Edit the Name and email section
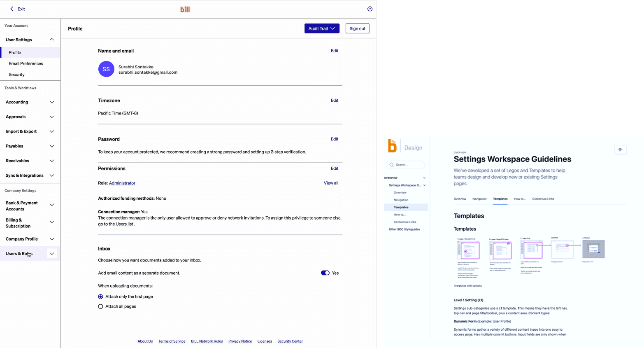This screenshot has height=348, width=644. pyautogui.click(x=335, y=51)
